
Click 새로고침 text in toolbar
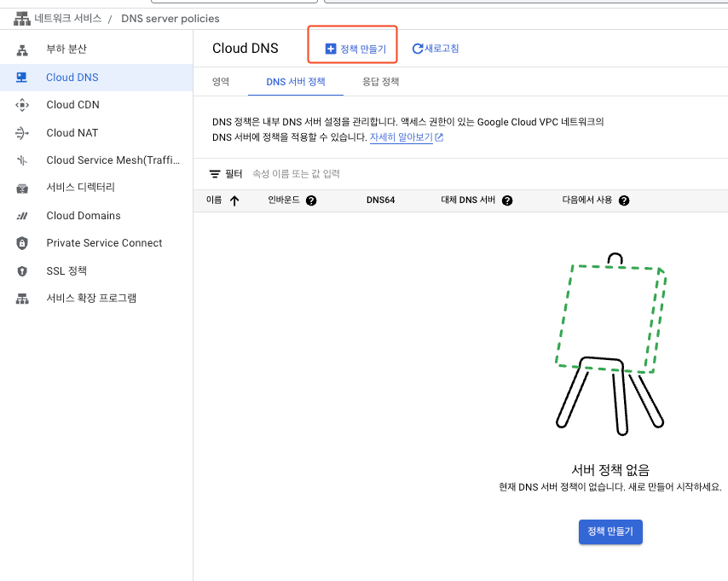[442, 49]
